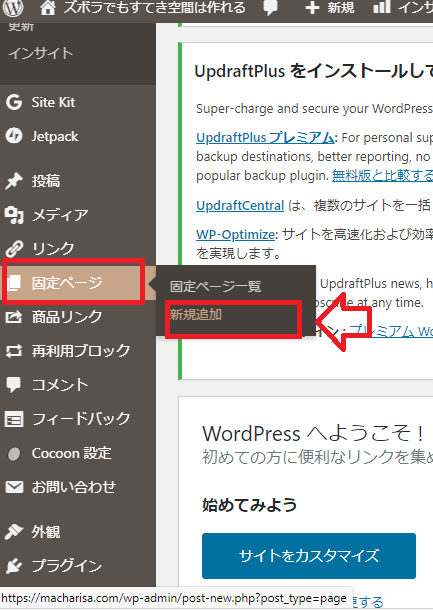Click the home icon in admin bar
The width and height of the screenshot is (433, 610).
47,8
